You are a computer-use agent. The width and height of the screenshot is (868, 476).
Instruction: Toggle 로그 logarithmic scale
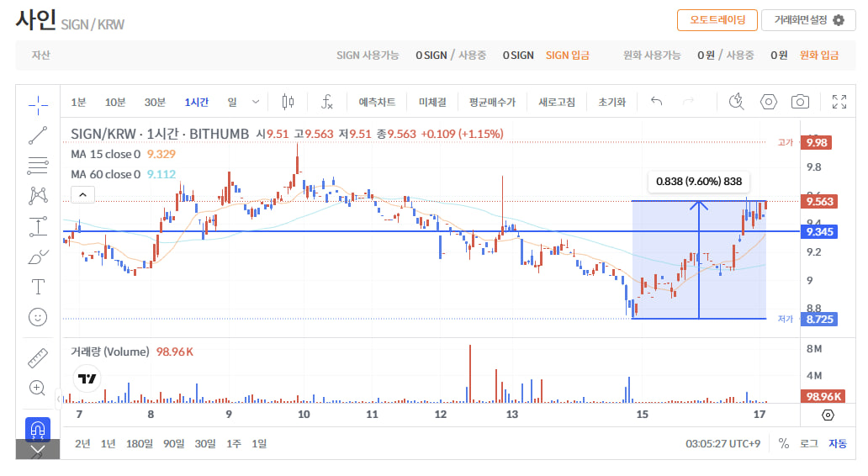point(808,443)
